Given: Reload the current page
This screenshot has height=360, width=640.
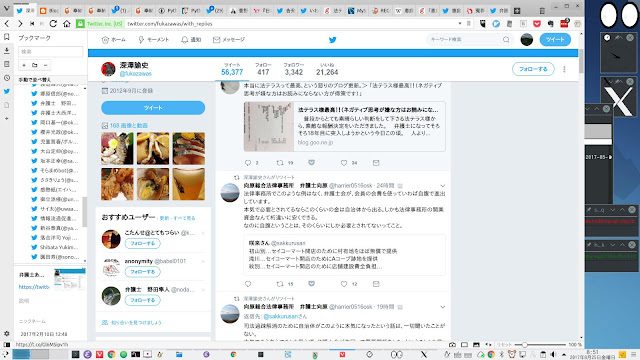Looking at the screenshot, I should click(53, 24).
